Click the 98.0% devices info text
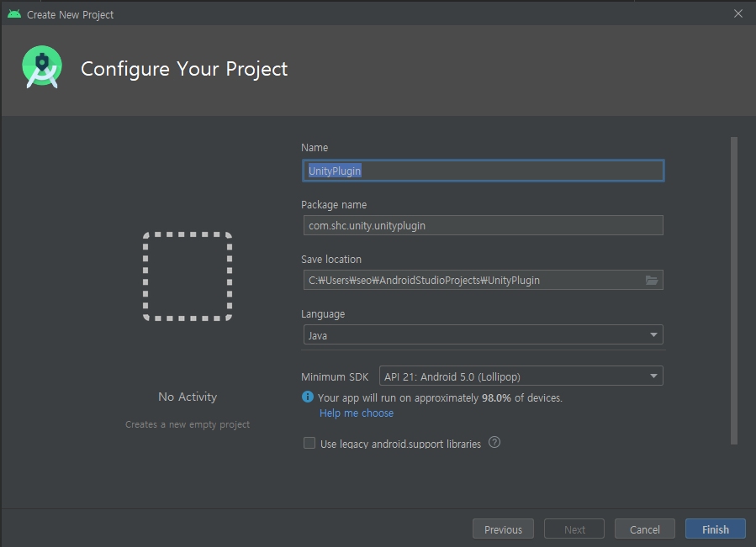Image resolution: width=756 pixels, height=547 pixels. pos(440,398)
